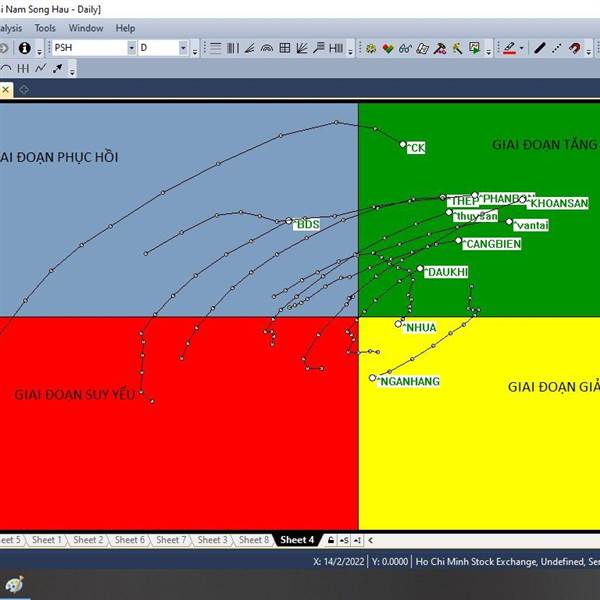600x600 pixels.
Task: Switch to Sheet 7 tab
Action: [171, 540]
